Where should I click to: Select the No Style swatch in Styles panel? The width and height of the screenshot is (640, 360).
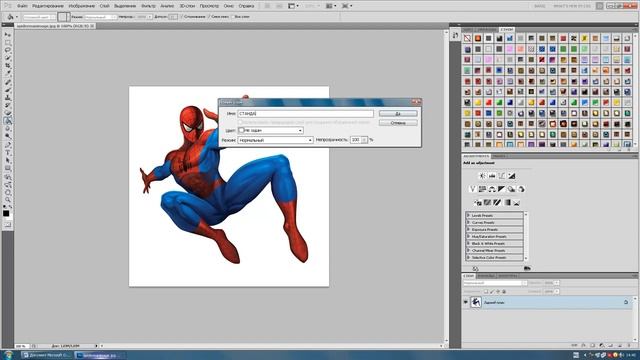tap(467, 38)
